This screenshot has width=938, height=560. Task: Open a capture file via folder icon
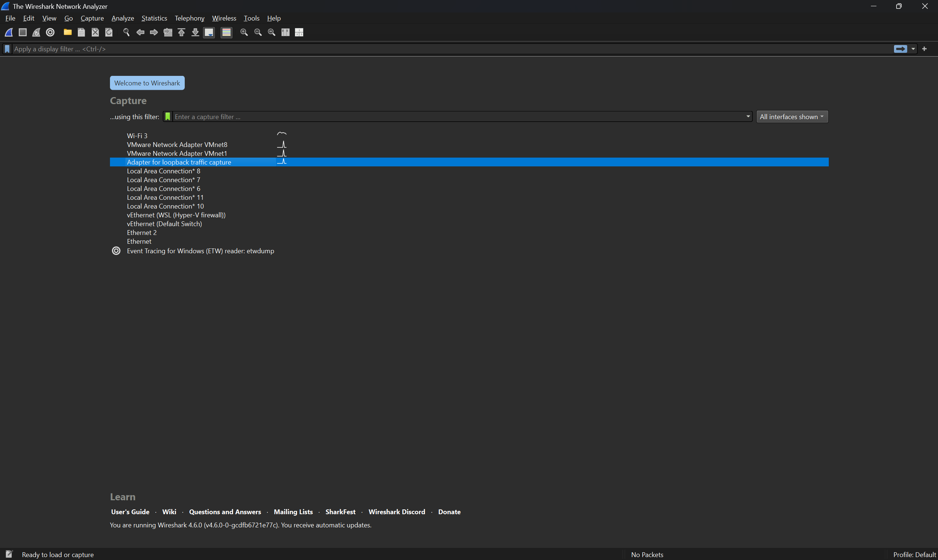coord(67,33)
